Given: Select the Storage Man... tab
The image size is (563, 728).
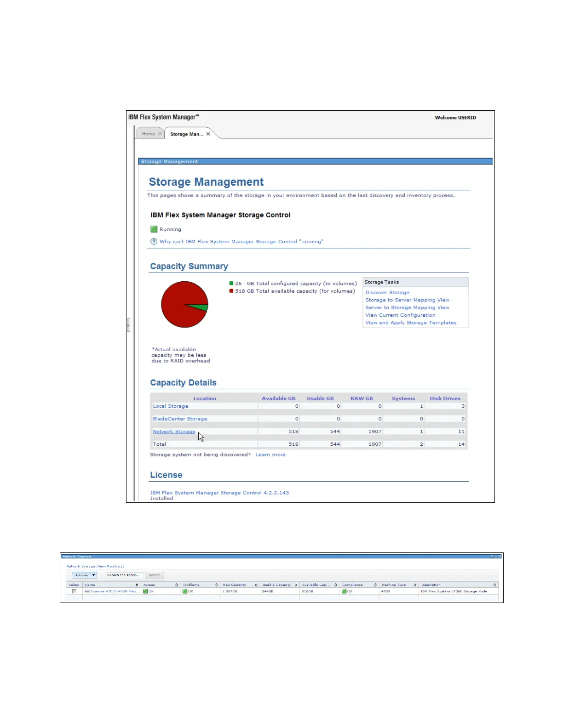Looking at the screenshot, I should point(187,134).
